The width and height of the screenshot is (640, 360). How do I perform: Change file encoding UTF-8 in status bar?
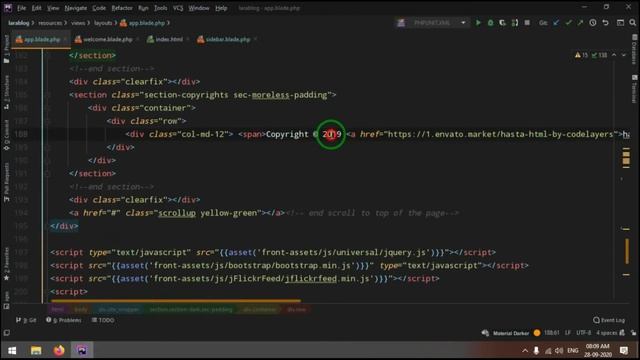tap(583, 333)
